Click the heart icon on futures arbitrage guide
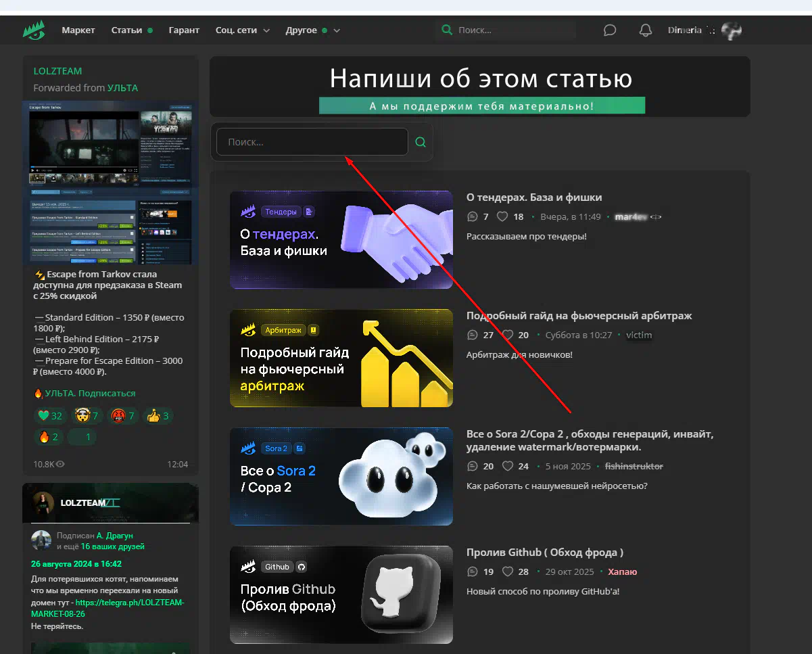Screen dimensions: 812x654 (507, 335)
